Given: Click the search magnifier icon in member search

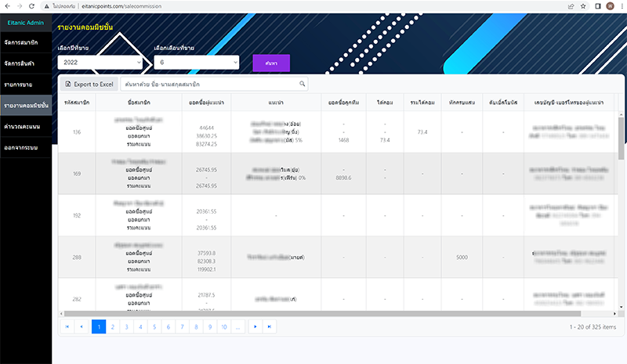Looking at the screenshot, I should (x=303, y=83).
